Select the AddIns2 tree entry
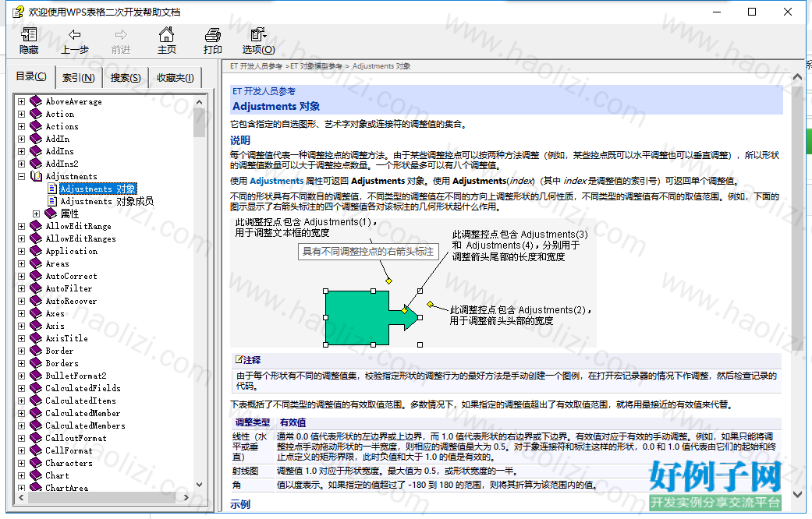812x519 pixels. pos(62,164)
